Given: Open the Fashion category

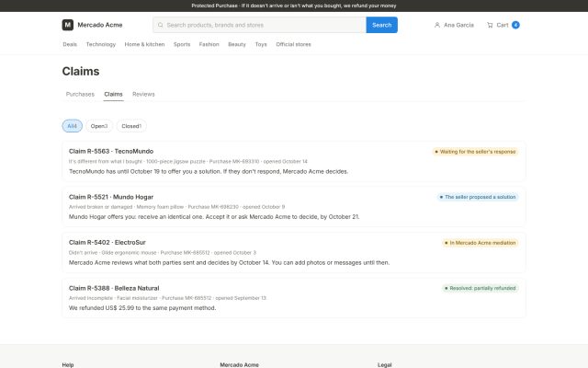Looking at the screenshot, I should pos(209,44).
